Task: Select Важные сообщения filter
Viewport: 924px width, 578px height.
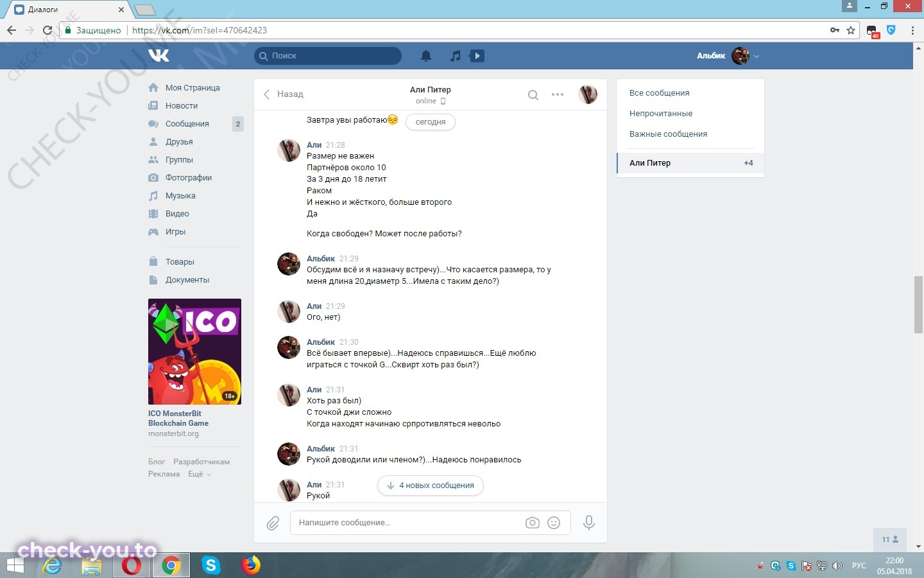Action: click(668, 134)
